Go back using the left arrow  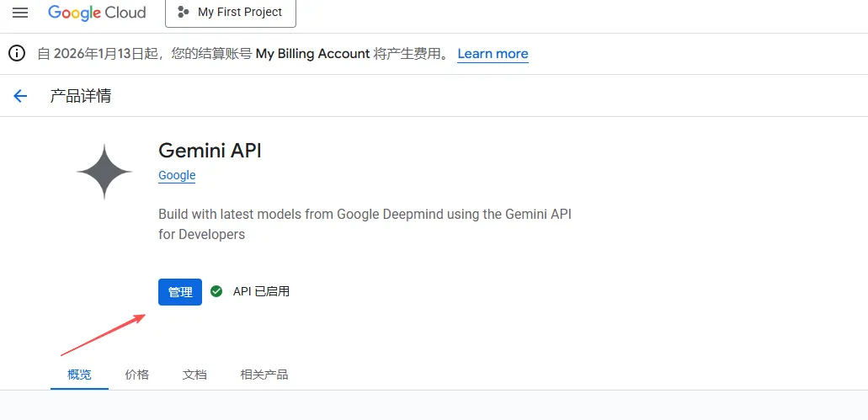click(20, 96)
